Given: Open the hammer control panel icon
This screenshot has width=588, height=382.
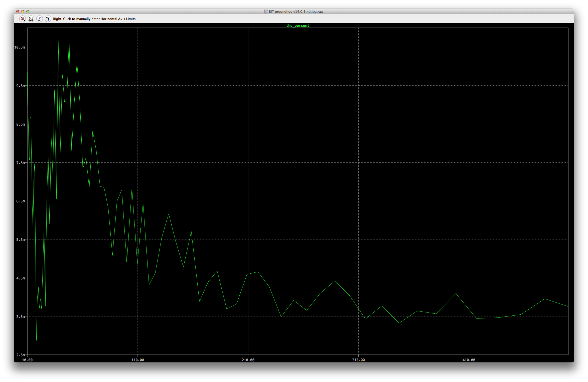Looking at the screenshot, I should 48,19.
